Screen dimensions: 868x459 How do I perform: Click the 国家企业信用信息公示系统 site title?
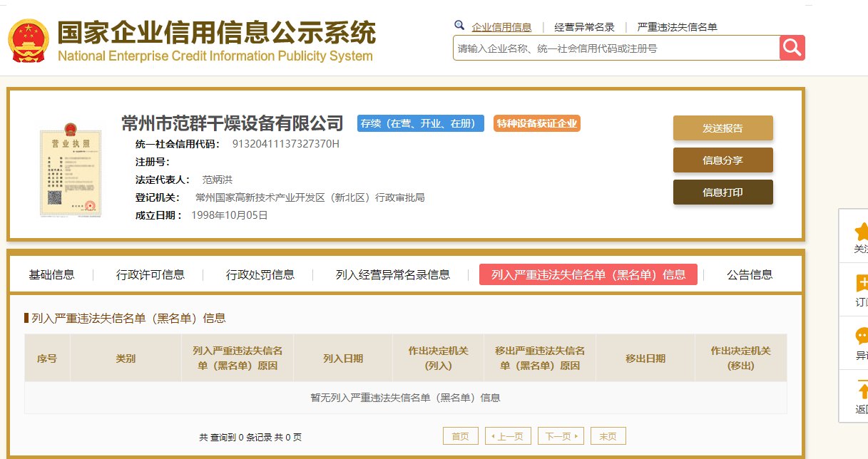216,33
